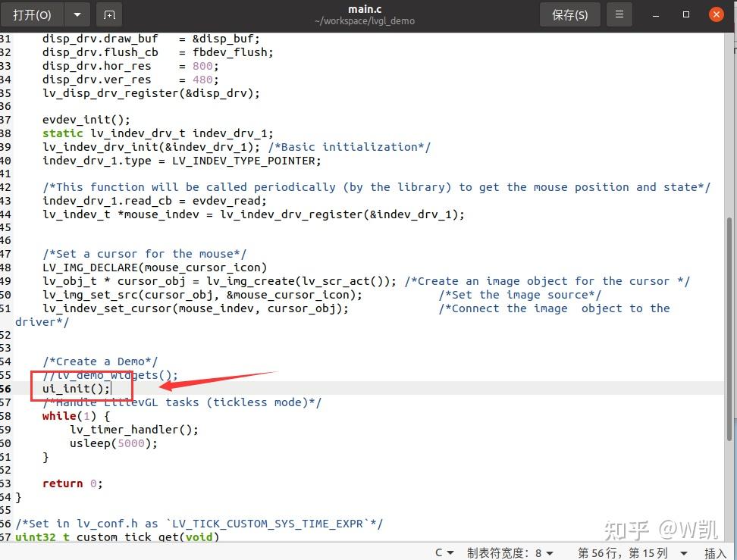The width and height of the screenshot is (737, 560).
Task: Click the lv_img_set_src(cursor_obj, &mouse_cursor_icon); call
Action: point(202,295)
